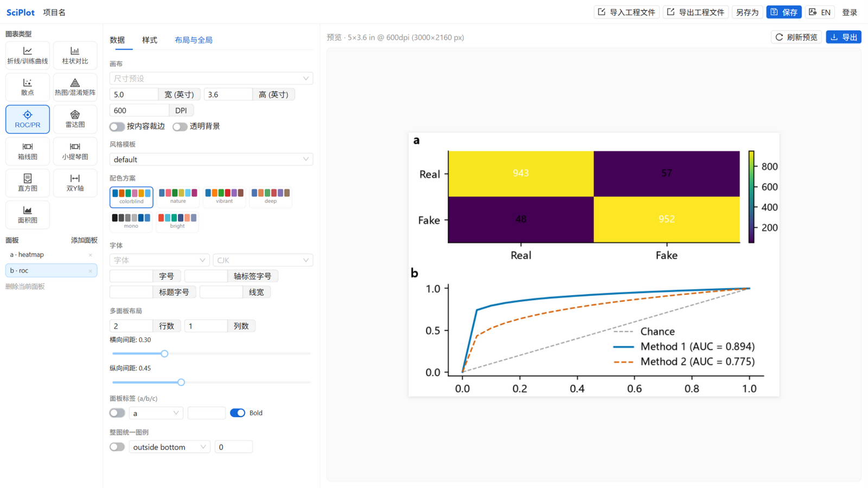Expand the style template 'default' dropdown

(211, 159)
